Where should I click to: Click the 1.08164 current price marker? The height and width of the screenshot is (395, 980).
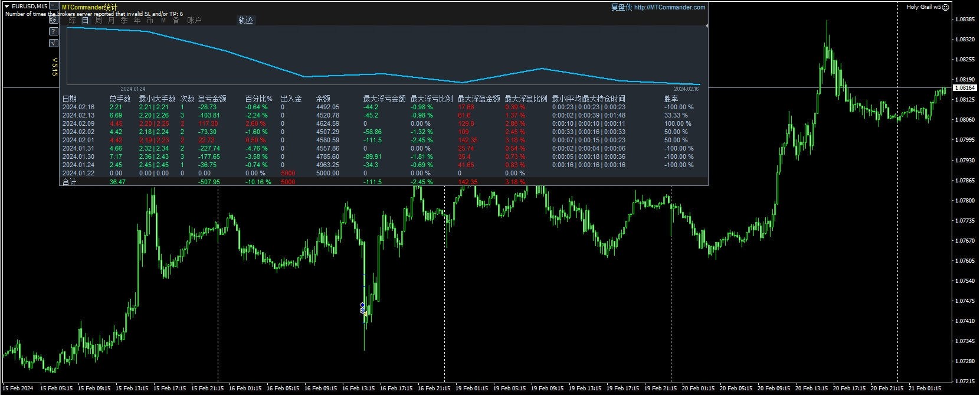(x=965, y=88)
